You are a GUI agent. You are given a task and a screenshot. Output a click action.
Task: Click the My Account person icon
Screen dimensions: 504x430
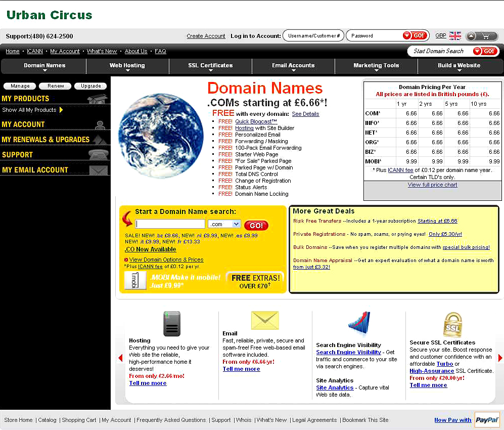point(100,125)
